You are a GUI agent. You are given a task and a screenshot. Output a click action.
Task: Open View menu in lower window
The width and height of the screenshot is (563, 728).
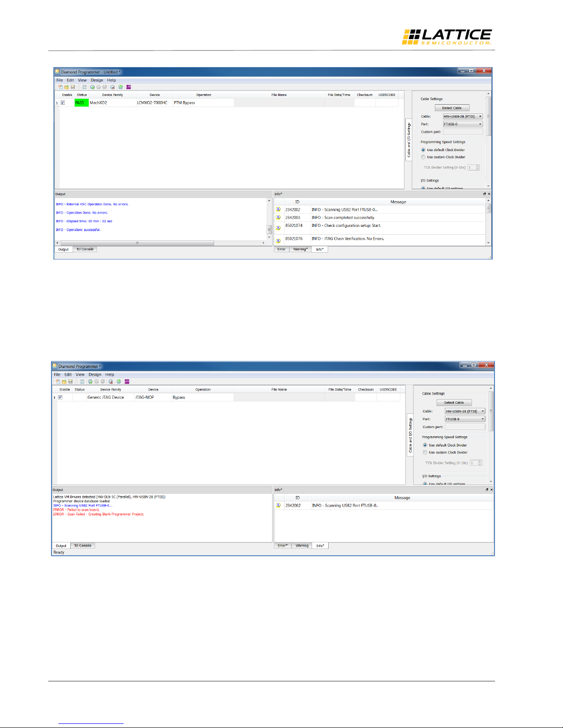tap(80, 375)
